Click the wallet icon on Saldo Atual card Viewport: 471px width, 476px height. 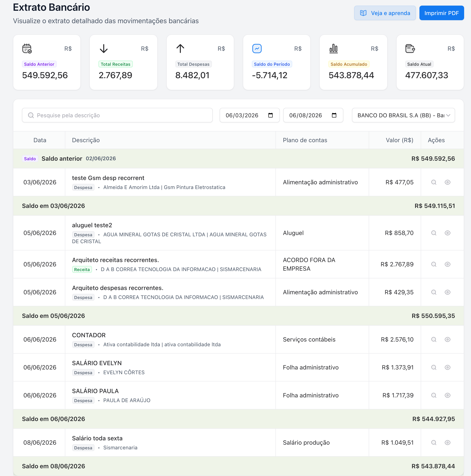[410, 49]
